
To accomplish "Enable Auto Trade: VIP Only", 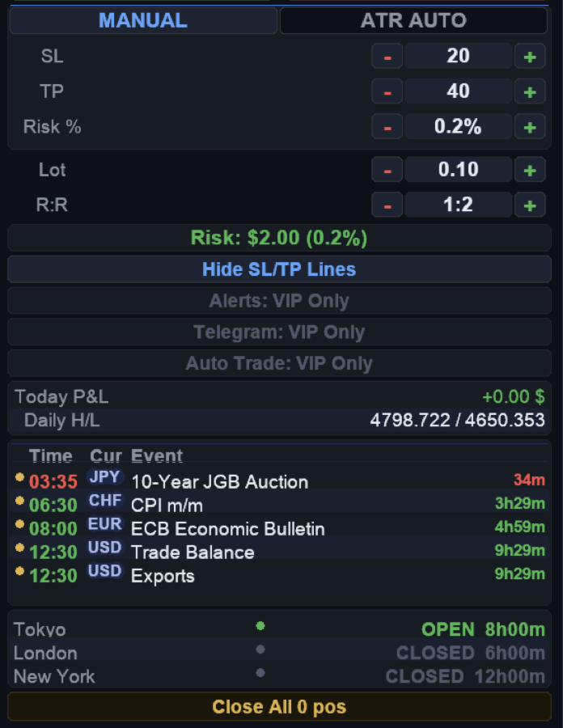I will [x=279, y=364].
